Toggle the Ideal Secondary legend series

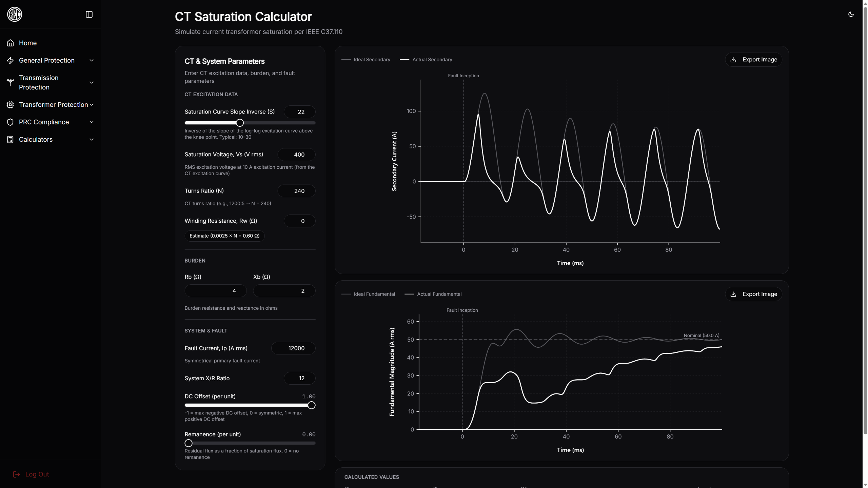point(366,60)
